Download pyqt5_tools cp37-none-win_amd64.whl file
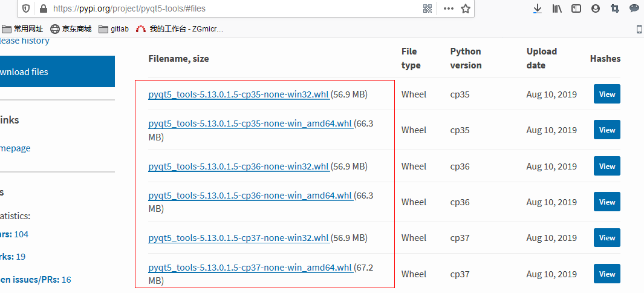The image size is (644, 293). (x=250, y=267)
